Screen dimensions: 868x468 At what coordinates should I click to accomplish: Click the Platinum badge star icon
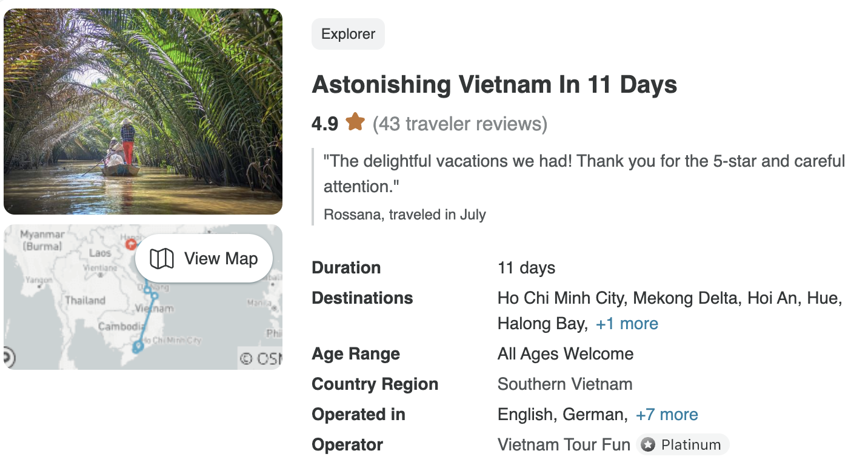(648, 445)
